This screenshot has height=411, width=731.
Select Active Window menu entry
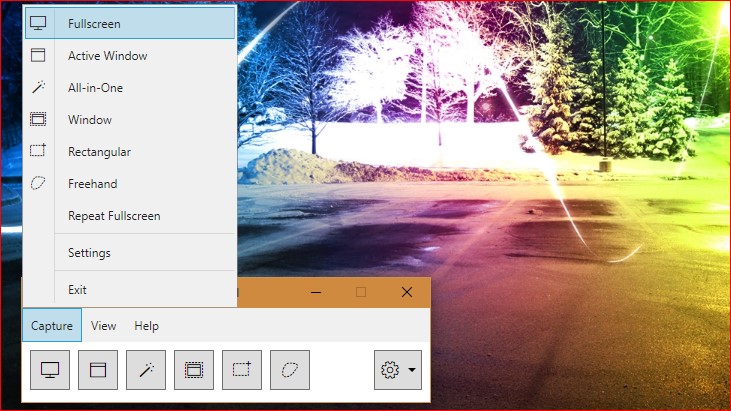click(x=130, y=55)
